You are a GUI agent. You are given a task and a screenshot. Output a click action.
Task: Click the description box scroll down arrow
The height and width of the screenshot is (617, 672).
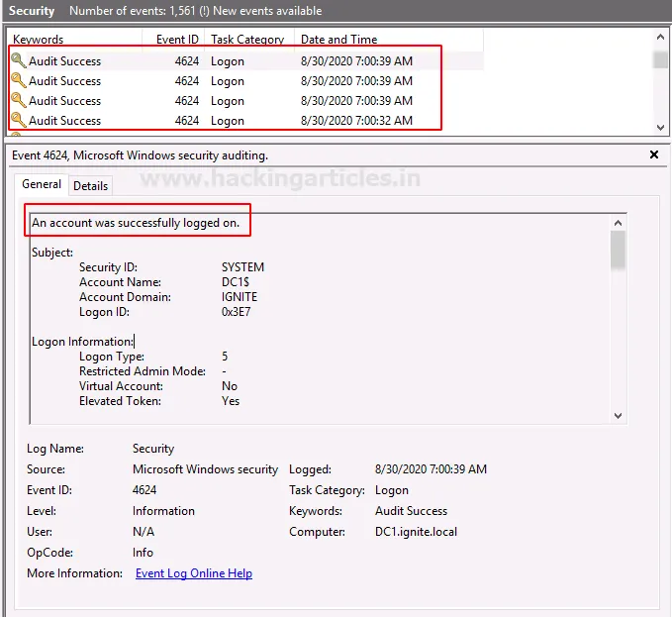619,416
